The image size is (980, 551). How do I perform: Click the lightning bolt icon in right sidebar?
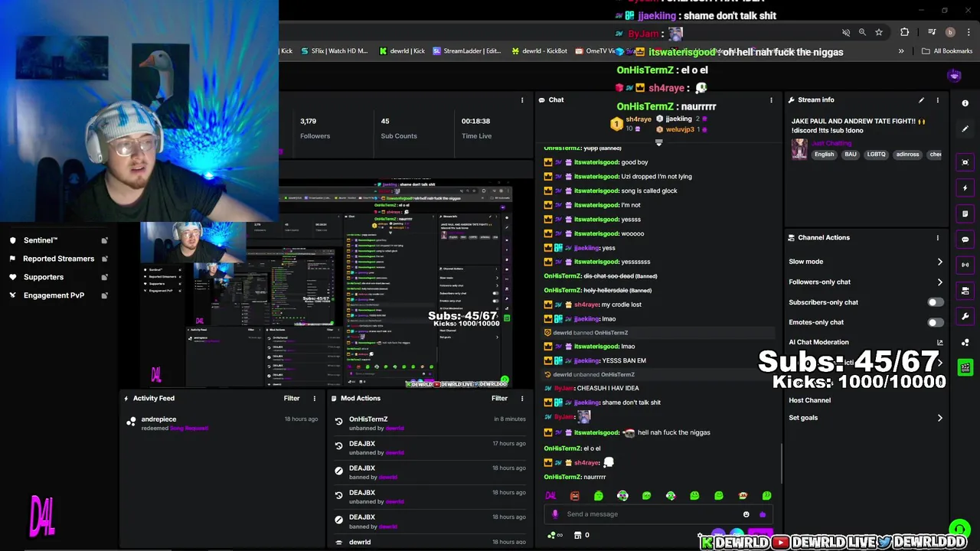coord(965,187)
